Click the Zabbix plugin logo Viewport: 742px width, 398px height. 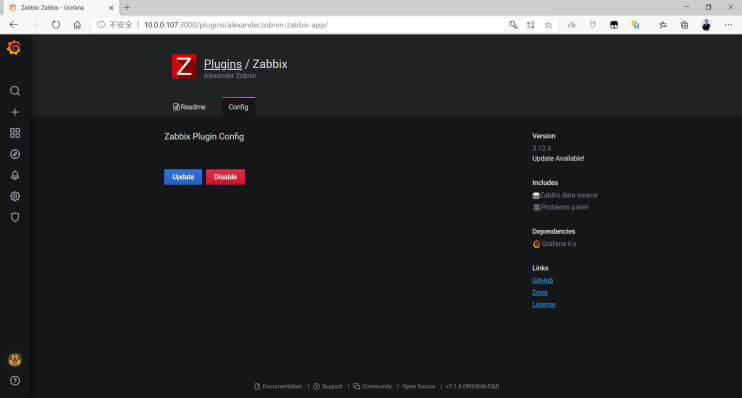click(x=184, y=66)
